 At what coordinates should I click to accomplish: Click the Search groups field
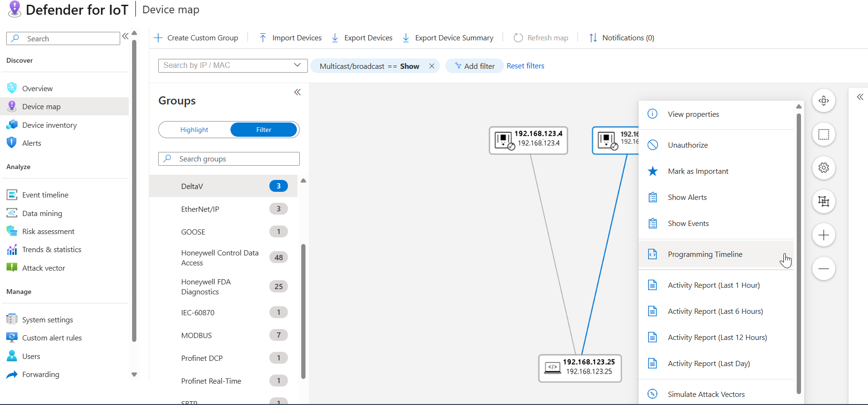pos(229,159)
